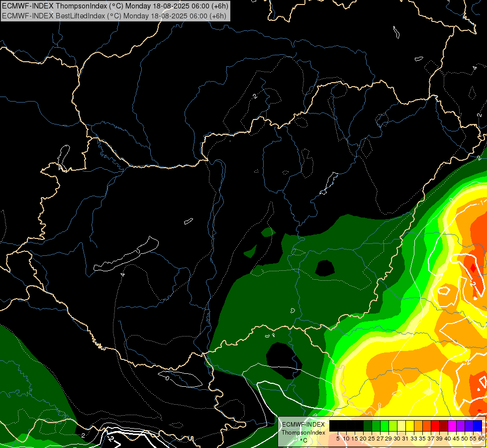Click legend scale value 31
Viewport: 487px width, 448px height.
[405, 439]
